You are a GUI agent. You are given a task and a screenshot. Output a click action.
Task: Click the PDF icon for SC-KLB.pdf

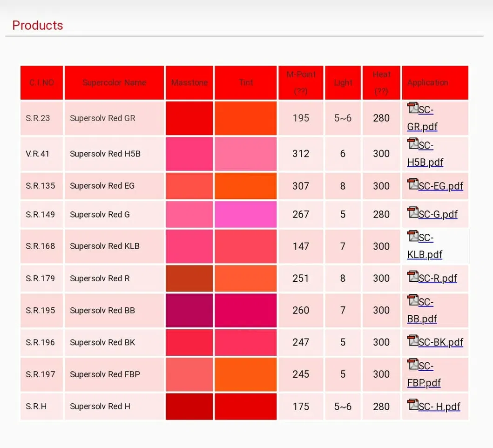tap(412, 236)
